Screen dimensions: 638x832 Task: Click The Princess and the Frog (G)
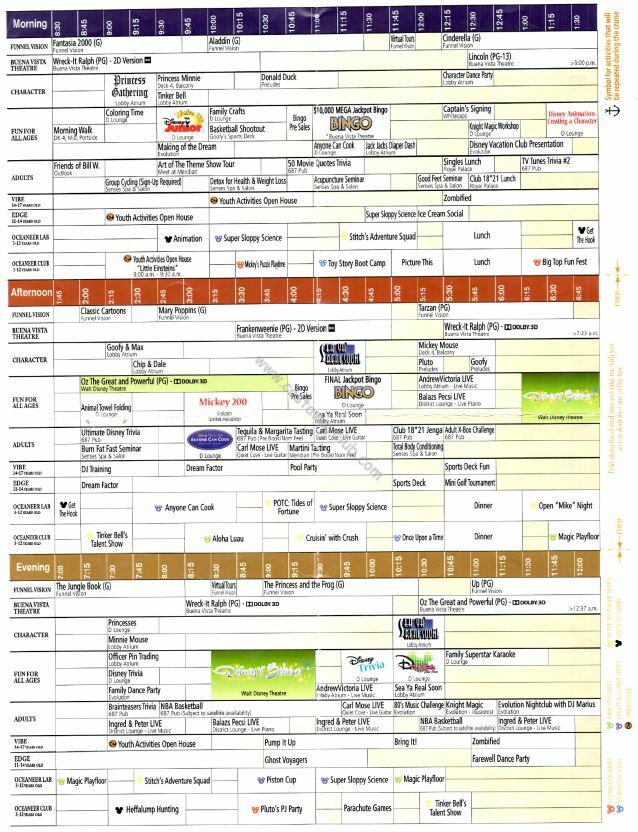pos(304,585)
